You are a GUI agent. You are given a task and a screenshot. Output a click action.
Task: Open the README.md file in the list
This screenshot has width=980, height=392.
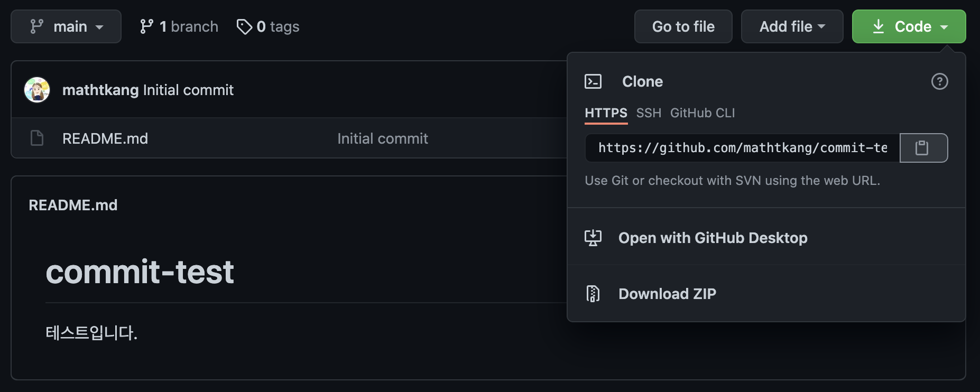click(105, 138)
